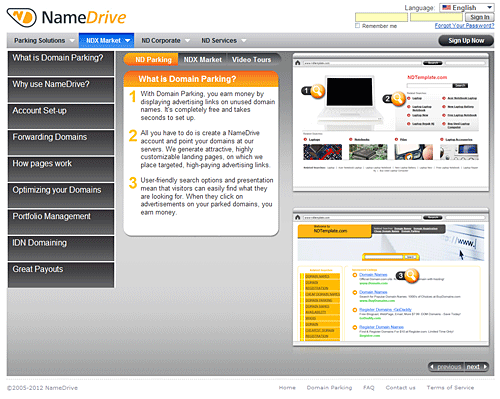Image resolution: width=500 pixels, height=399 pixels.
Task: Focus the first login input field
Action: 381,17
